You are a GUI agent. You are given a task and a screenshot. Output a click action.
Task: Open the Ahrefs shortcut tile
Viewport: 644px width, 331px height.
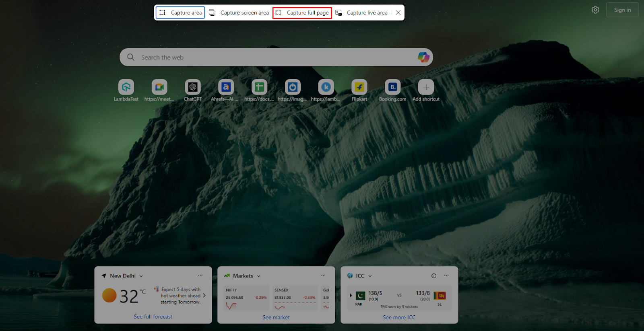(226, 87)
